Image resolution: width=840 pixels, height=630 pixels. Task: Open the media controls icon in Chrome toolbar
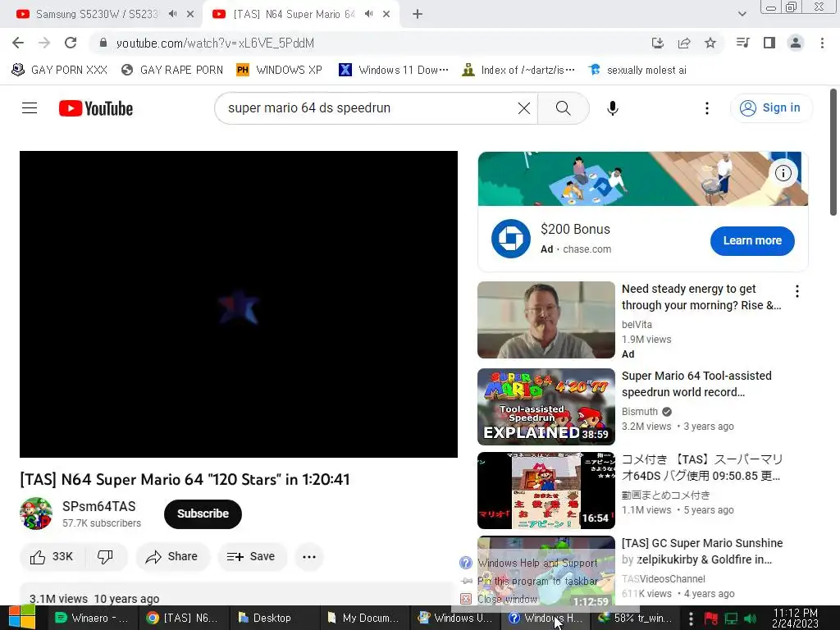(742, 43)
